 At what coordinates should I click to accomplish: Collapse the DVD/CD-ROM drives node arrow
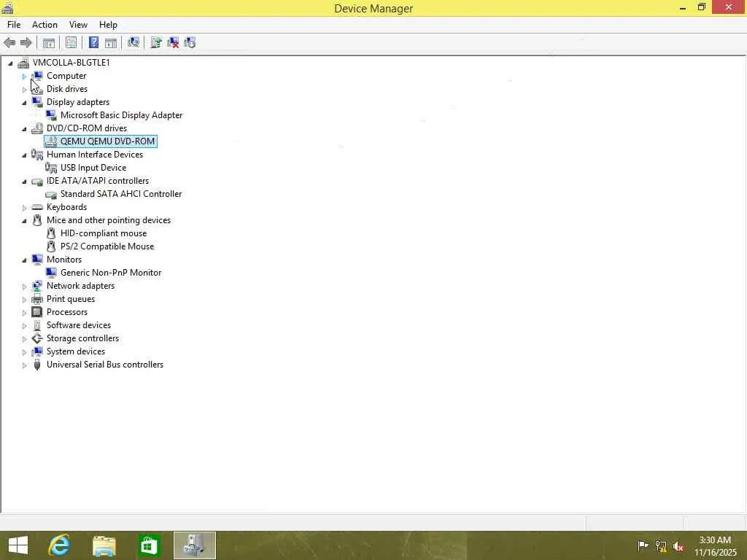pos(24,128)
